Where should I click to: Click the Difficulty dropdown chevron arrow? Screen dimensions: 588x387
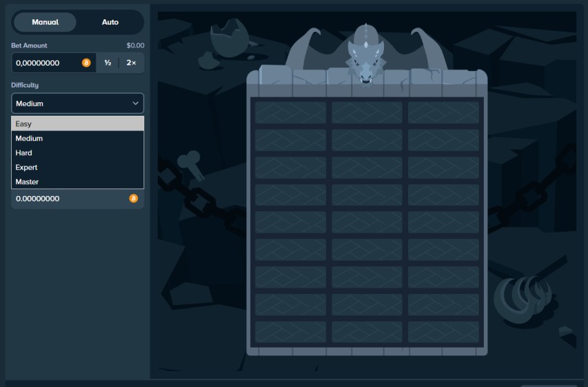(135, 103)
